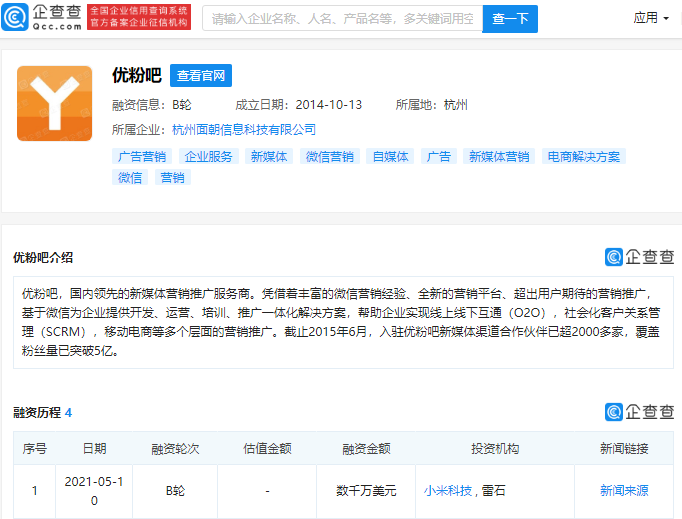The width and height of the screenshot is (682, 519).
Task: Click the 优粉吧介绍 section heading
Action: pos(43,258)
